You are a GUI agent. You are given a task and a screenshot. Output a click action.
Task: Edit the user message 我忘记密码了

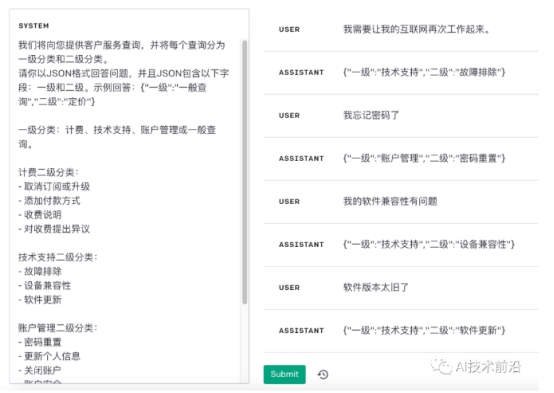371,115
